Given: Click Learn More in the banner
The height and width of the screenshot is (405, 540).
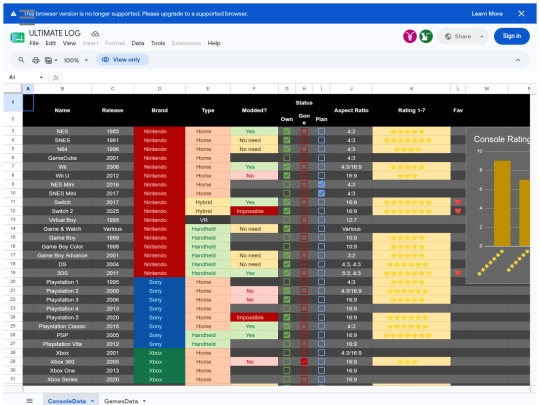Looking at the screenshot, I should click(487, 14).
